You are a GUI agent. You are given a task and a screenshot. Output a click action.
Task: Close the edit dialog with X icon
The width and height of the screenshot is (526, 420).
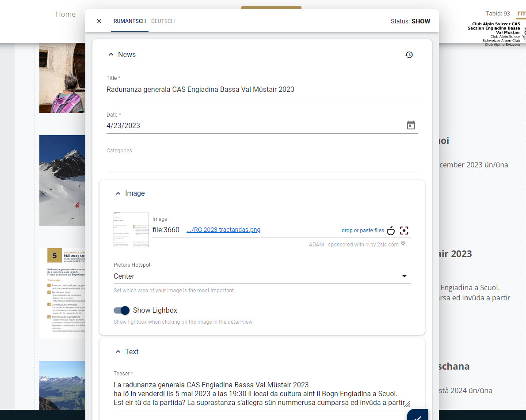coord(99,21)
